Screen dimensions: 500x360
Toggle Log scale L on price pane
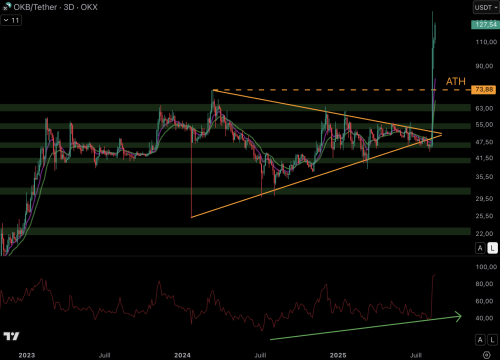click(492, 248)
